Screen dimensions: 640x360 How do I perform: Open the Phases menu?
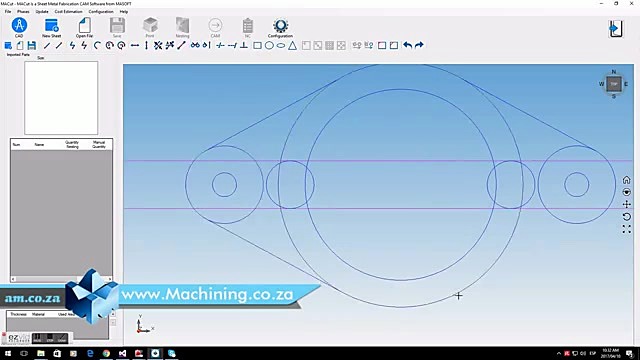click(x=23, y=11)
